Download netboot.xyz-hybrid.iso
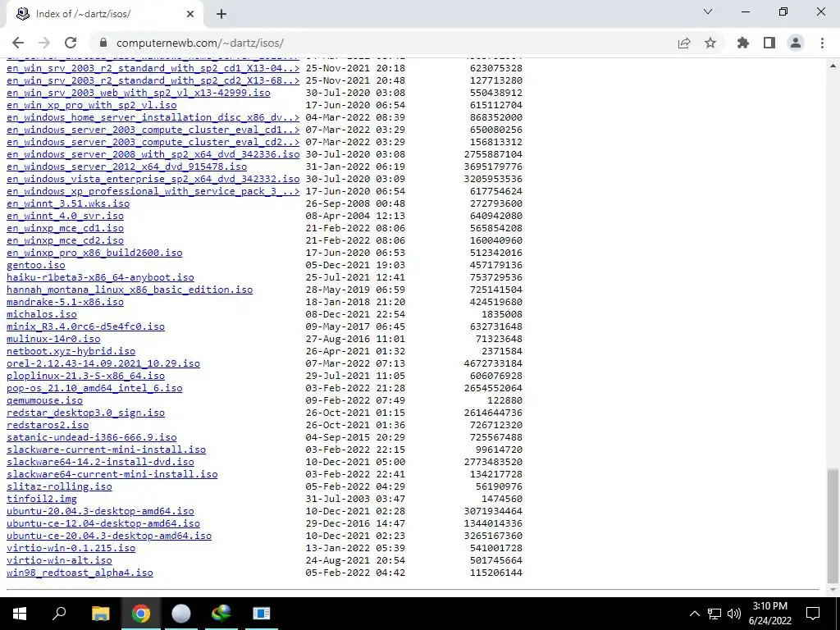Image resolution: width=840 pixels, height=630 pixels. 71,351
